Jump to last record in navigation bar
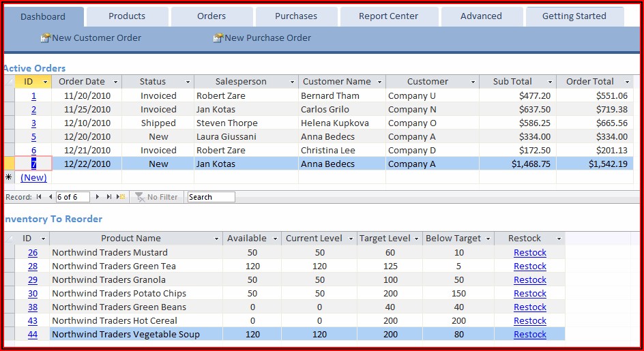This screenshot has width=644, height=351. (x=110, y=197)
